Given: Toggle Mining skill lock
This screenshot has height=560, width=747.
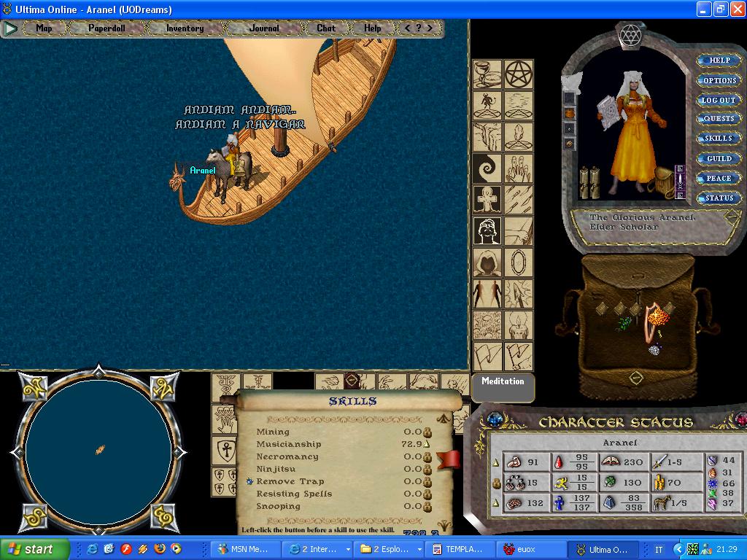Looking at the screenshot, I should click(427, 432).
